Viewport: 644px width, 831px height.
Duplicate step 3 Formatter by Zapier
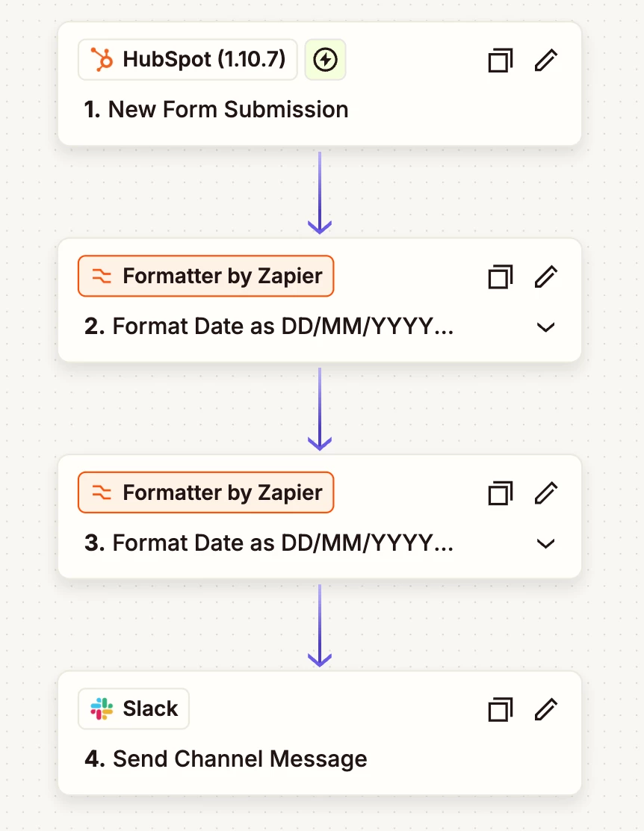coord(501,493)
